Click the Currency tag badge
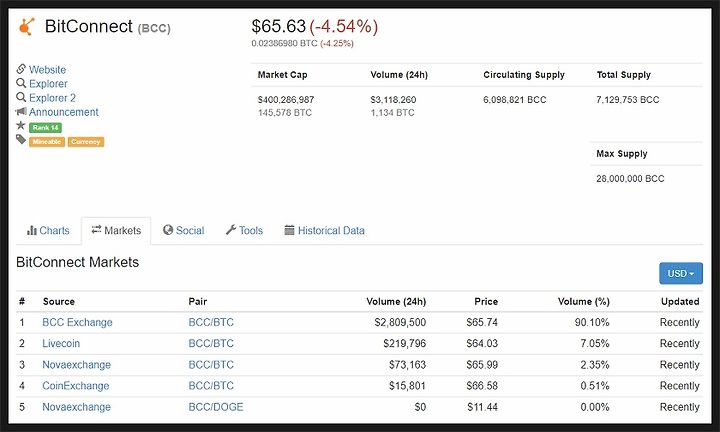 click(x=86, y=142)
